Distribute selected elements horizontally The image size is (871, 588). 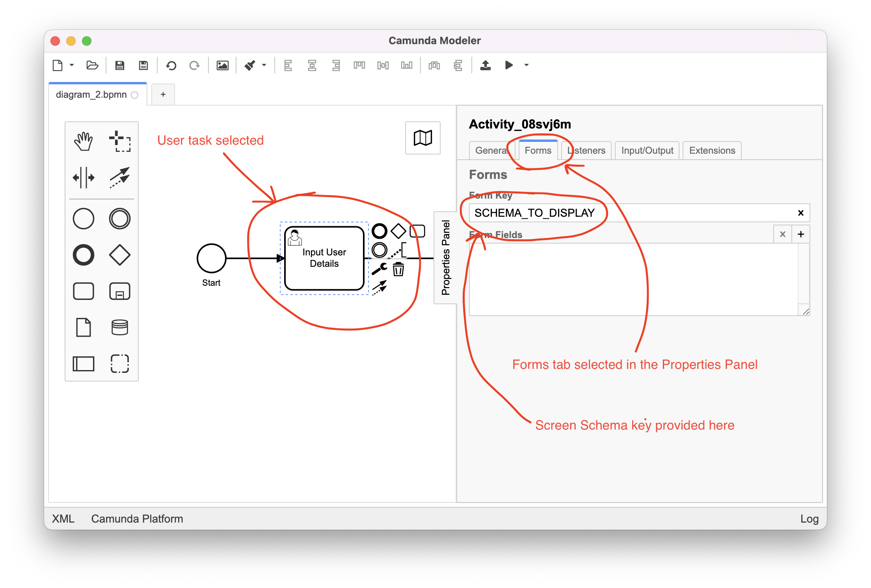click(x=434, y=65)
